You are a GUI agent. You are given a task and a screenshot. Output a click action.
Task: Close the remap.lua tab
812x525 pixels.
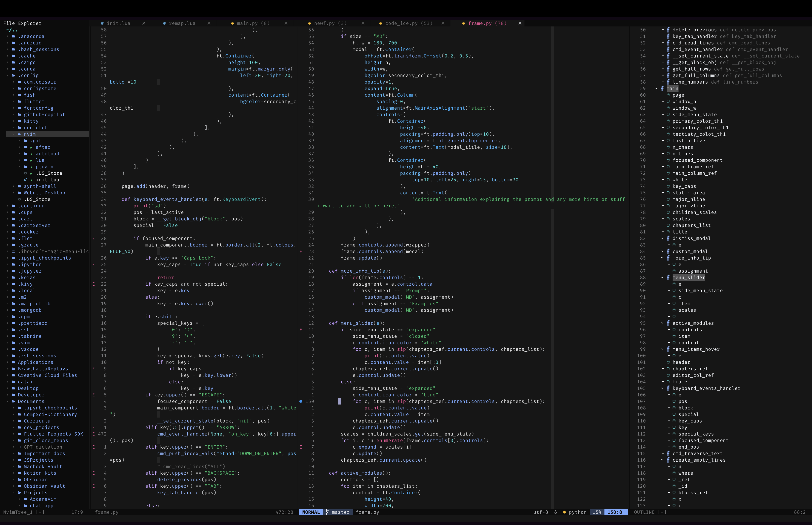coord(209,23)
